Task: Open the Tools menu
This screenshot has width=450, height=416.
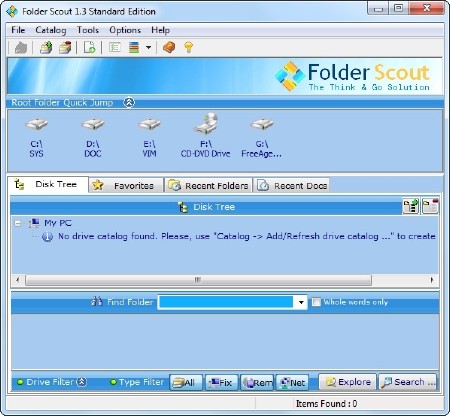Action: tap(88, 30)
